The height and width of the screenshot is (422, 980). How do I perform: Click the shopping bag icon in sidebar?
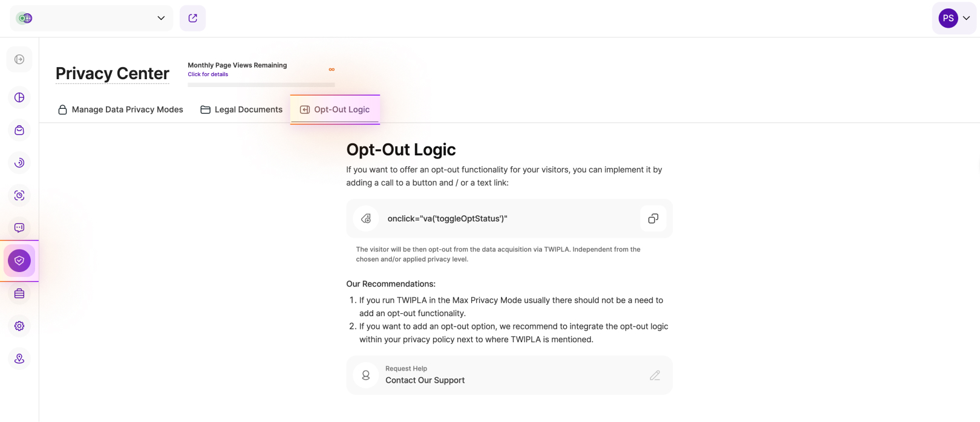[x=19, y=130]
